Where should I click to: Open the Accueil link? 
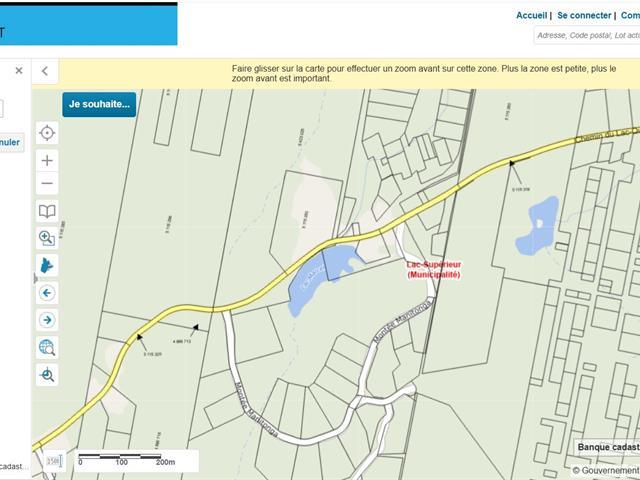coord(531,16)
